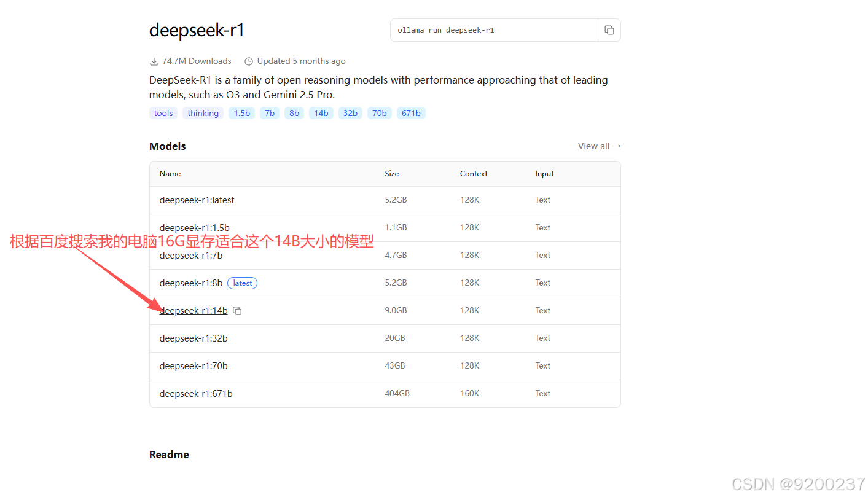Open the deepseek-r1:7b model

(190, 256)
